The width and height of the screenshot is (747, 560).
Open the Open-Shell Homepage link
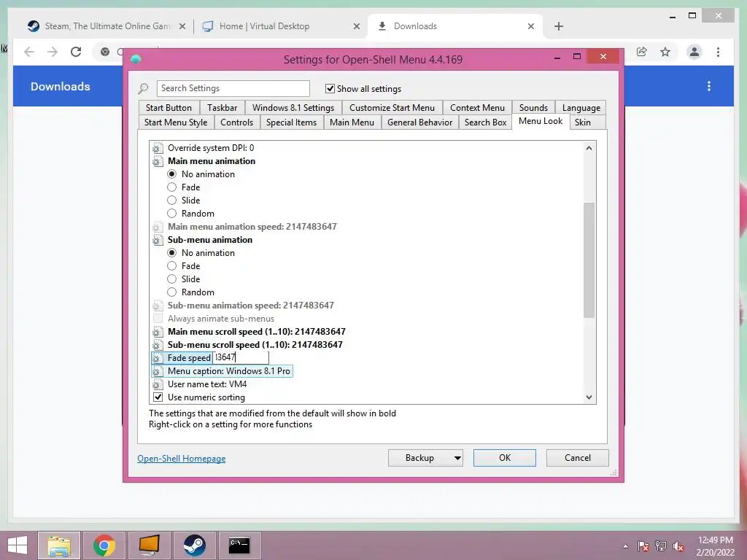(x=182, y=459)
